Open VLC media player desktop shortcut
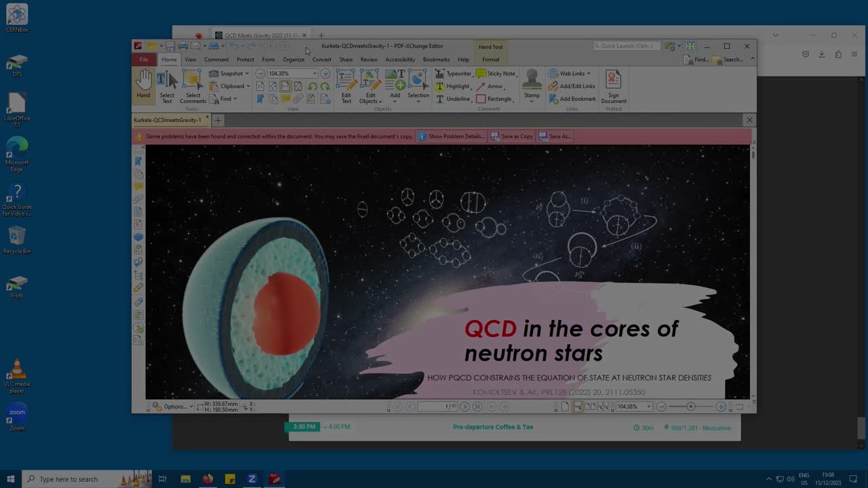 click(x=17, y=376)
